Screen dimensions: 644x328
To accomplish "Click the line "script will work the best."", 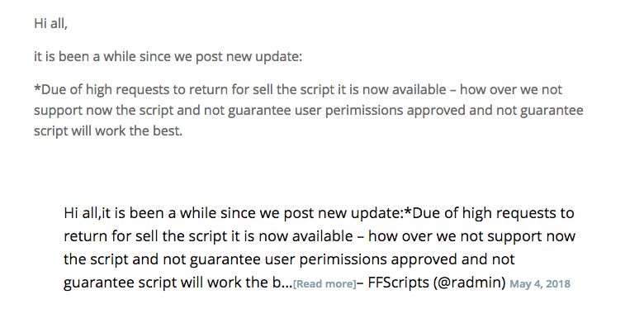I will click(108, 131).
